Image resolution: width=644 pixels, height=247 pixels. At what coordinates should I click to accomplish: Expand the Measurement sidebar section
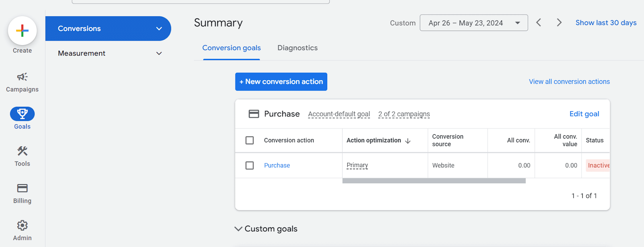[159, 54]
